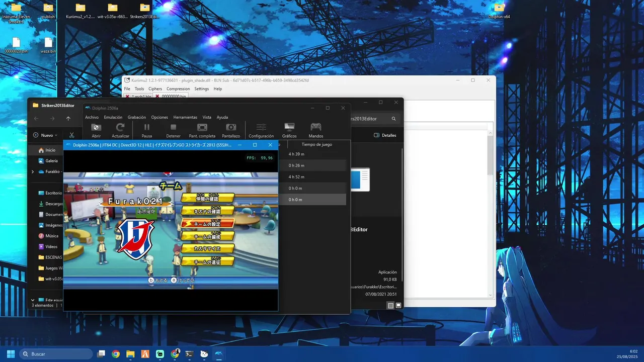Open the Ayuda menu in Dolphin

point(222,117)
